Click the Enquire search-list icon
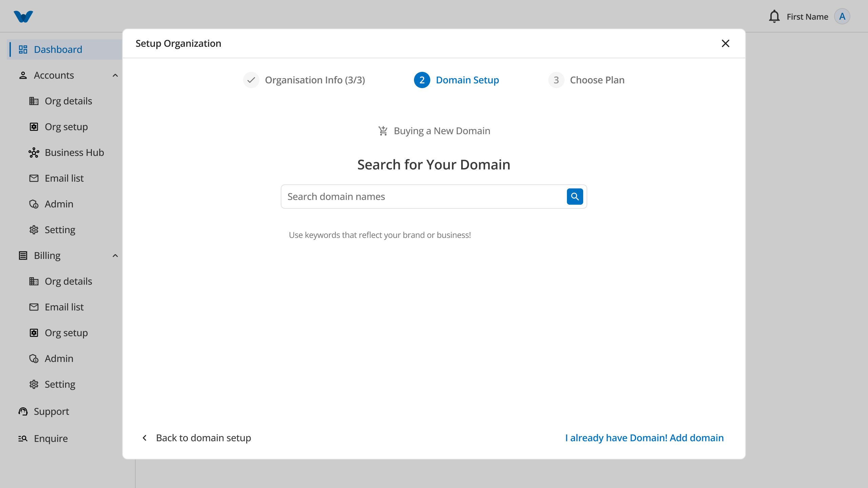The width and height of the screenshot is (868, 488). click(x=23, y=439)
